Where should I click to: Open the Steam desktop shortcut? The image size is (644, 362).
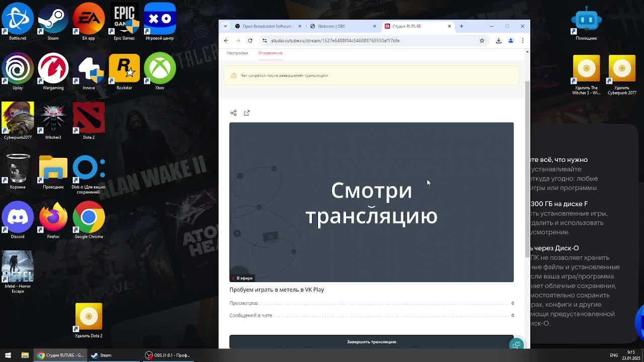tap(53, 21)
